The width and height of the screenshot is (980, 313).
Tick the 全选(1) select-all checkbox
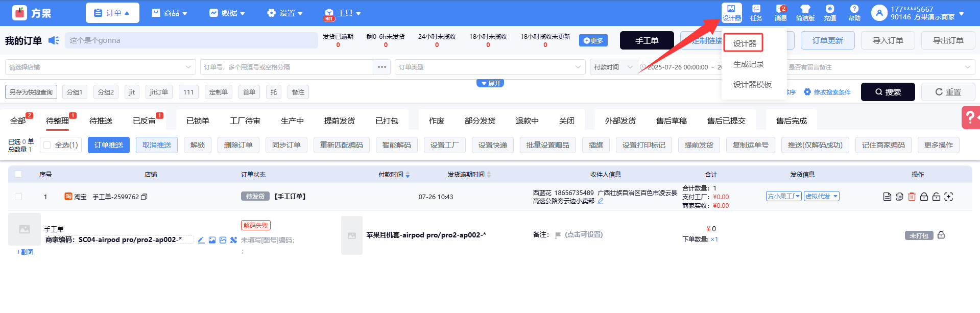tap(47, 145)
